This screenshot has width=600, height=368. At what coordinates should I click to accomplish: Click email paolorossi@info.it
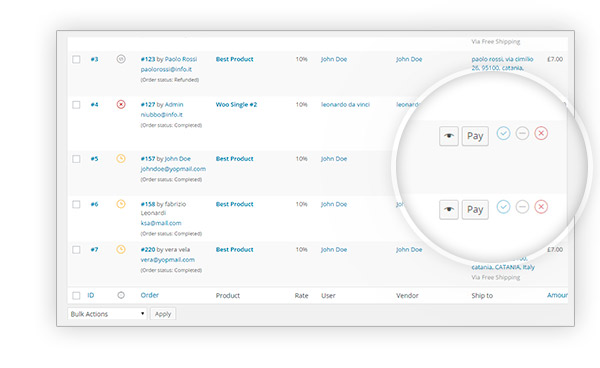tap(166, 69)
